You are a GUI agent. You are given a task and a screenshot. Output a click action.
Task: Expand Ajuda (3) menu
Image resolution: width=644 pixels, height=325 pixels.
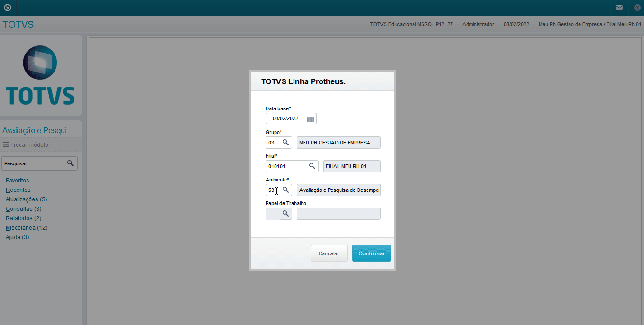(x=17, y=237)
